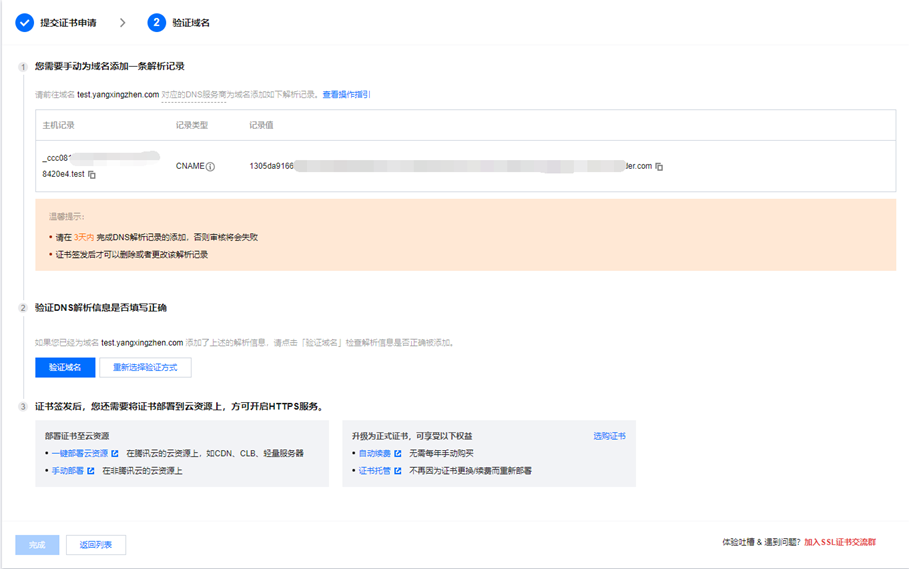Image resolution: width=909 pixels, height=569 pixels.
Task: Copy the CNAME record value icon
Action: pyautogui.click(x=659, y=166)
